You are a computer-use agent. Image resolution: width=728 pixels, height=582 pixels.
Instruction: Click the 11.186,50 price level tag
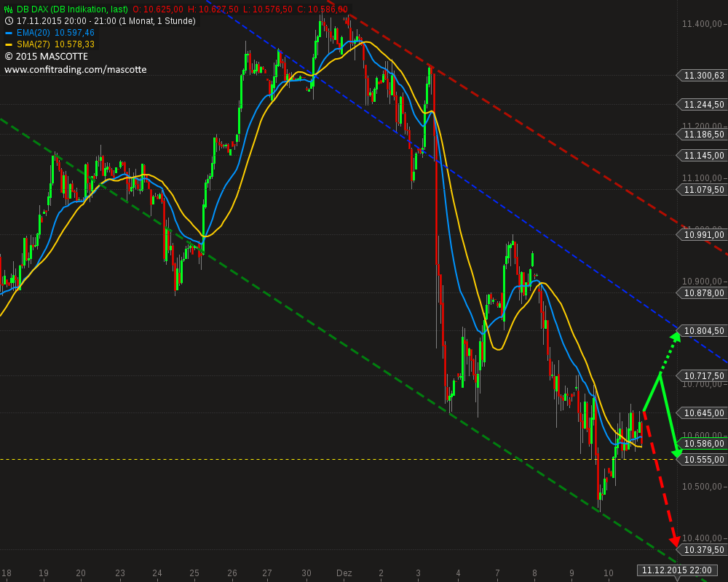click(702, 135)
